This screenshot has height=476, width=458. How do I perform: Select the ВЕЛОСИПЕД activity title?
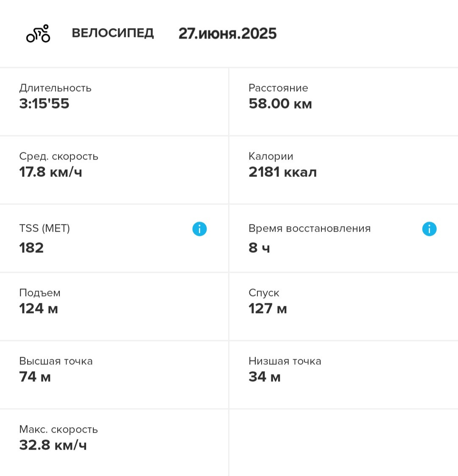(113, 33)
